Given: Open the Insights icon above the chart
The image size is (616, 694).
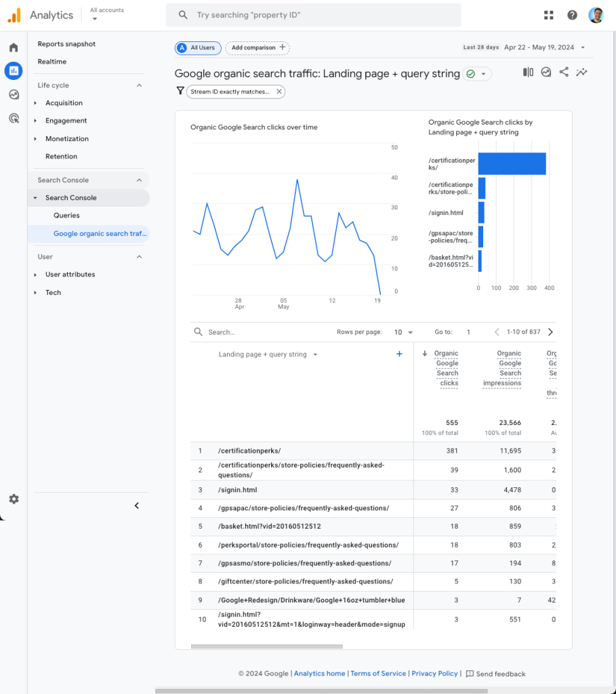Looking at the screenshot, I should (546, 72).
